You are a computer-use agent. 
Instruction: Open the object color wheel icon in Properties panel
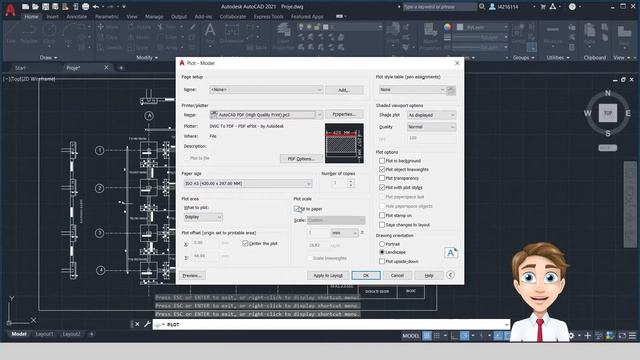tap(448, 27)
